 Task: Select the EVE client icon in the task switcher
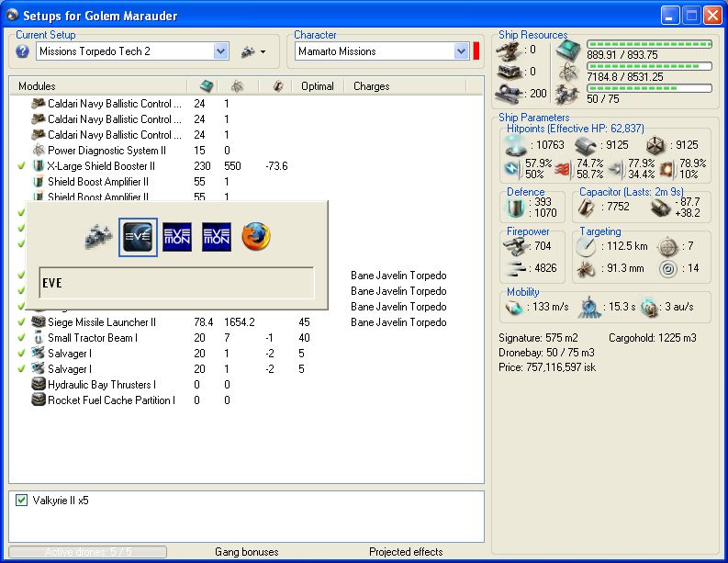138,237
